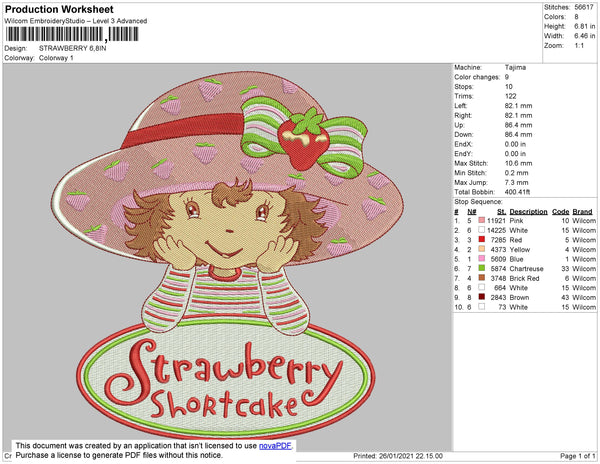Click the Yellow swatch in row 4
600x464 pixels.
(482, 249)
